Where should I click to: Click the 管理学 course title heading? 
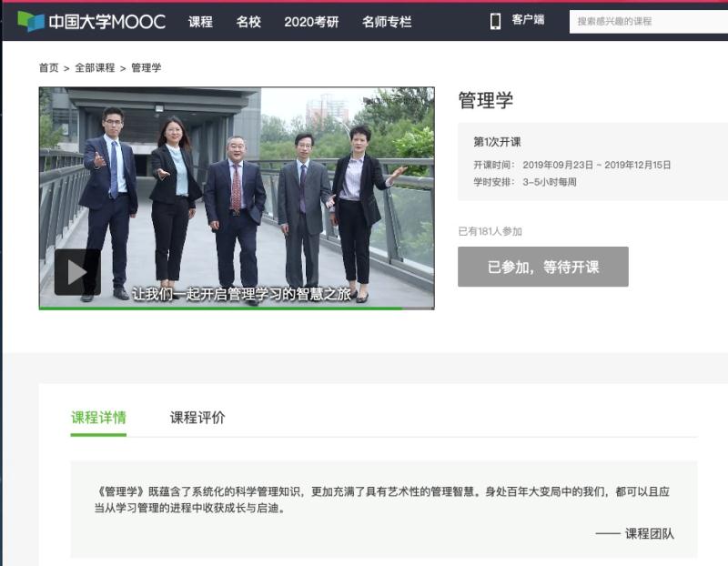coord(486,100)
